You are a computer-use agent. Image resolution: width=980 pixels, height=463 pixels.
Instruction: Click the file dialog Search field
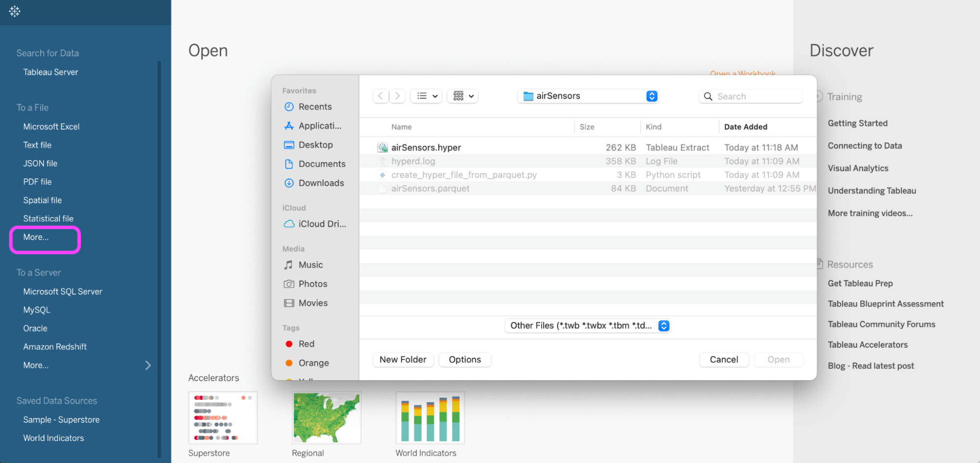pos(751,97)
